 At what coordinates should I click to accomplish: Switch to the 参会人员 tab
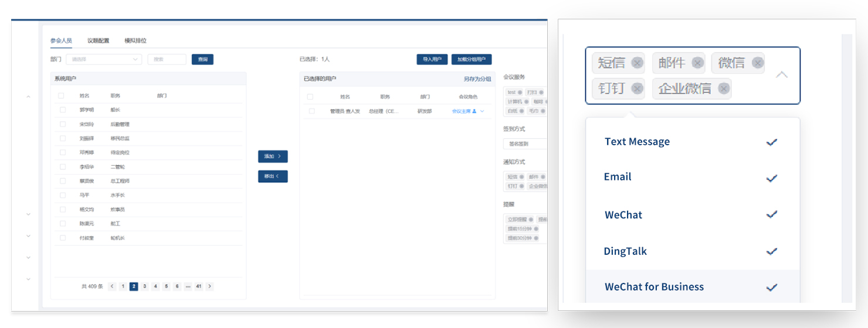61,41
